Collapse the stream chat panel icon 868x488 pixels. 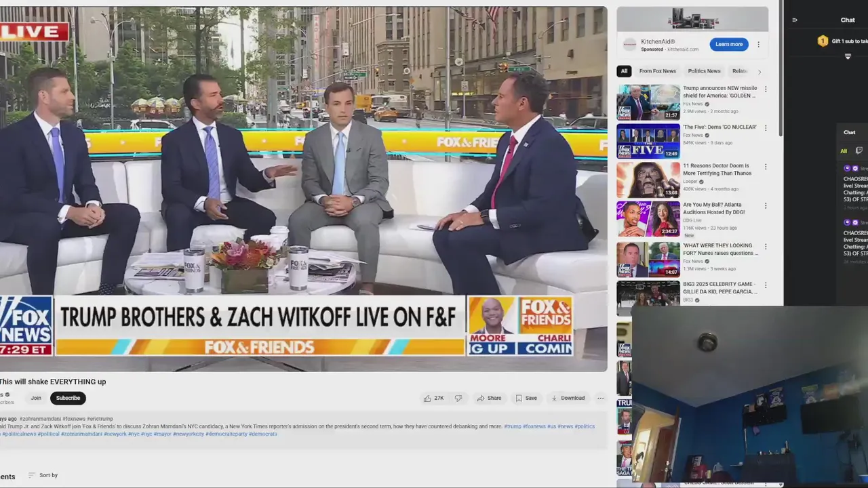coord(795,20)
